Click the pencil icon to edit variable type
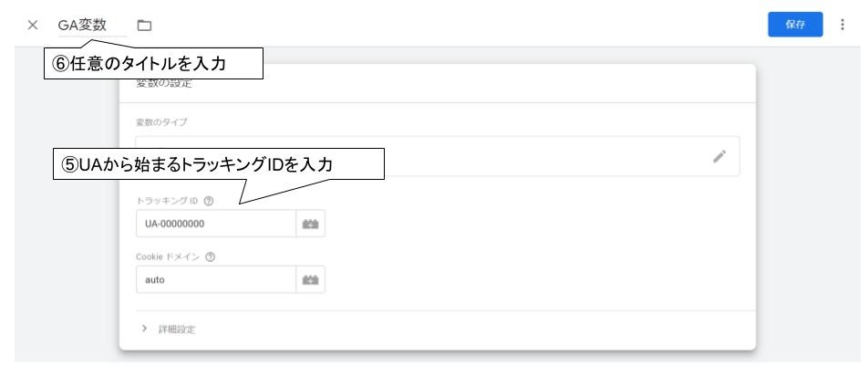This screenshot has width=868, height=377. point(719,156)
